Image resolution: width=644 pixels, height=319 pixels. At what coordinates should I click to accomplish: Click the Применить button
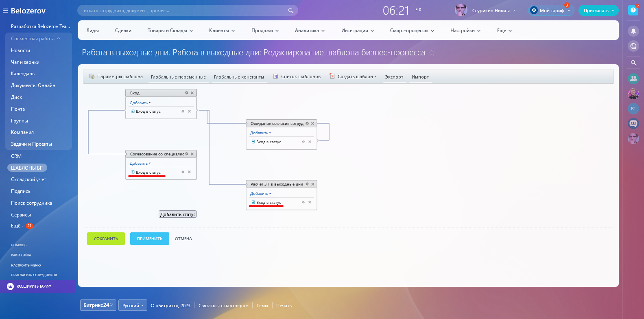point(149,238)
